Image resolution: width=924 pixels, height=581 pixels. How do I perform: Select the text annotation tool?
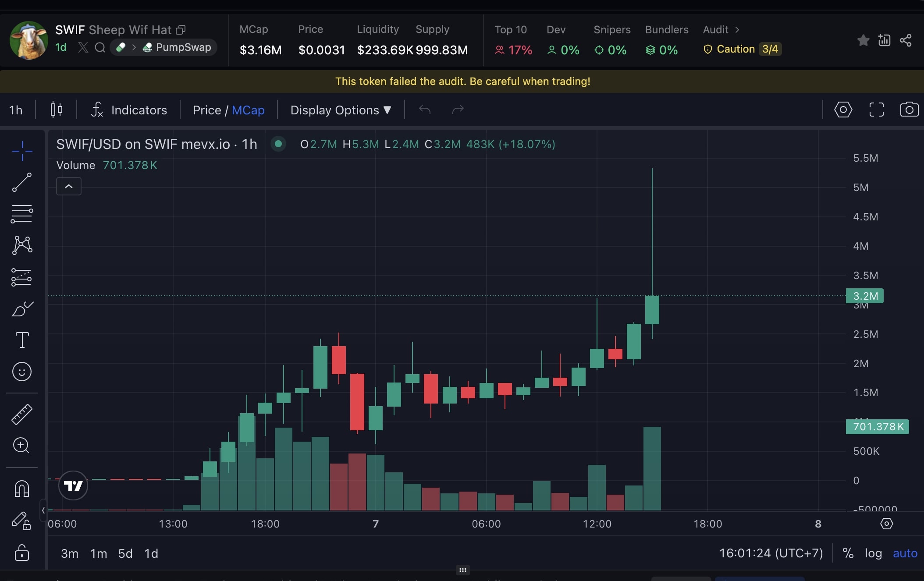(22, 340)
